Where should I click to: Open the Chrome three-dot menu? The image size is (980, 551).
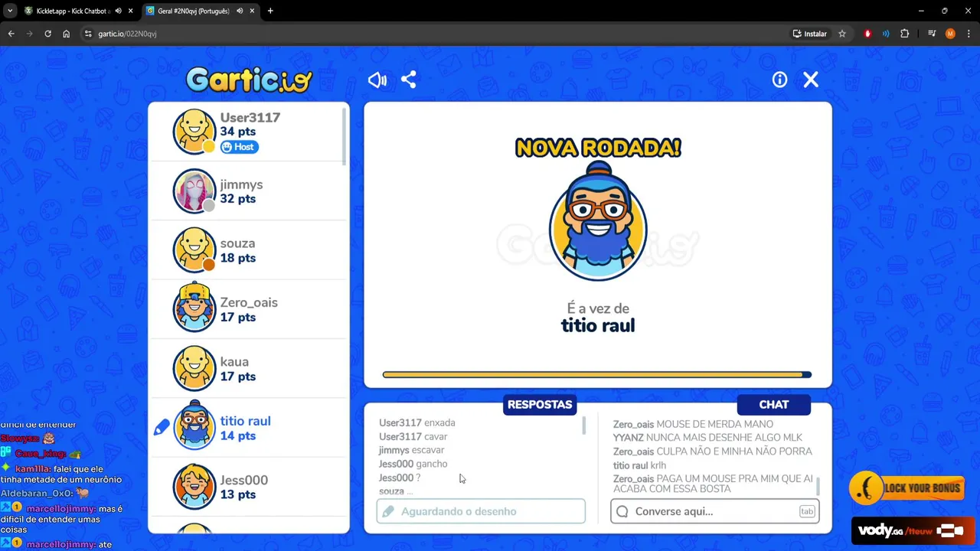tap(969, 34)
